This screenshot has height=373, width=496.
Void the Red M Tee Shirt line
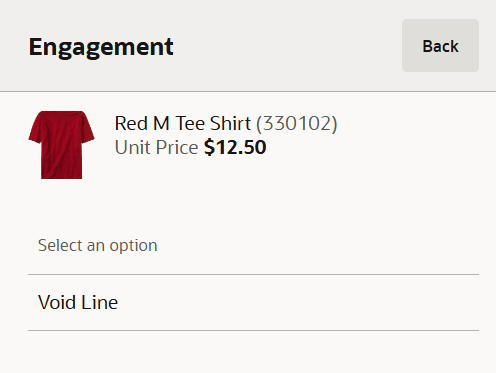(253, 303)
